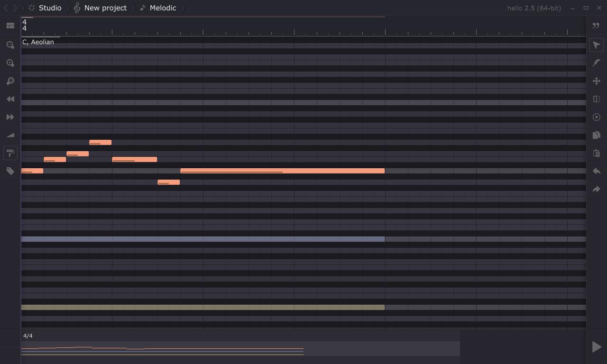Viewport: 607px width, 364px height.
Task: Click the redo arrow icon
Action: [x=597, y=189]
